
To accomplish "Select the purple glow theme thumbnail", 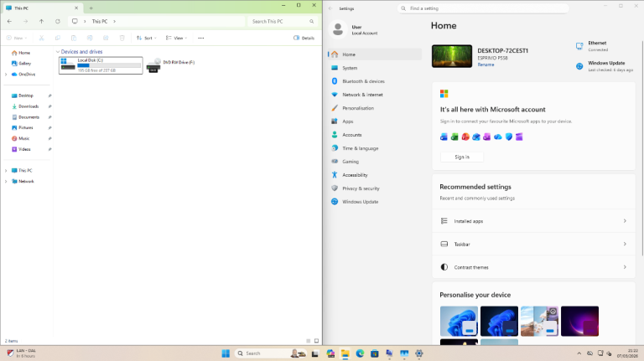I will pos(579,321).
